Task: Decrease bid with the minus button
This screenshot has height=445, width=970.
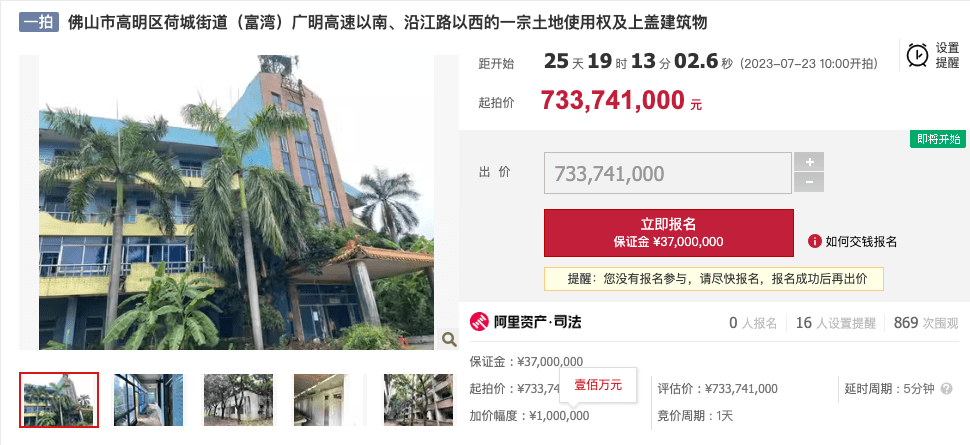Action: (x=809, y=183)
